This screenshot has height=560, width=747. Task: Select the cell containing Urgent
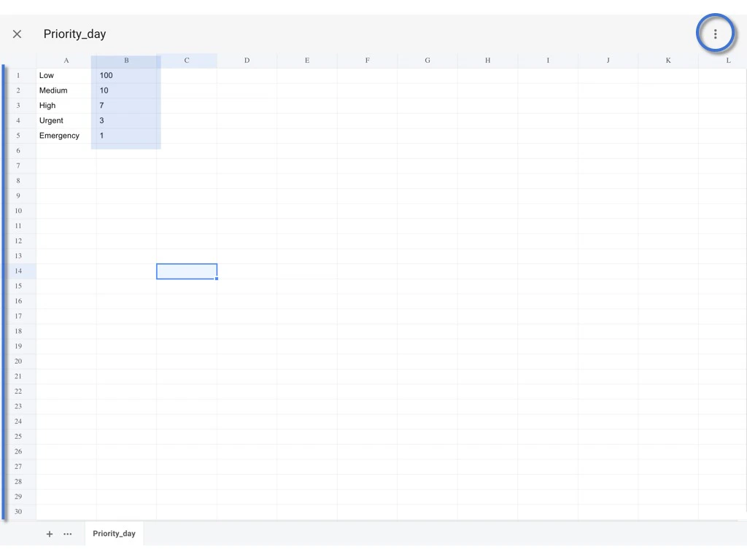[66, 120]
